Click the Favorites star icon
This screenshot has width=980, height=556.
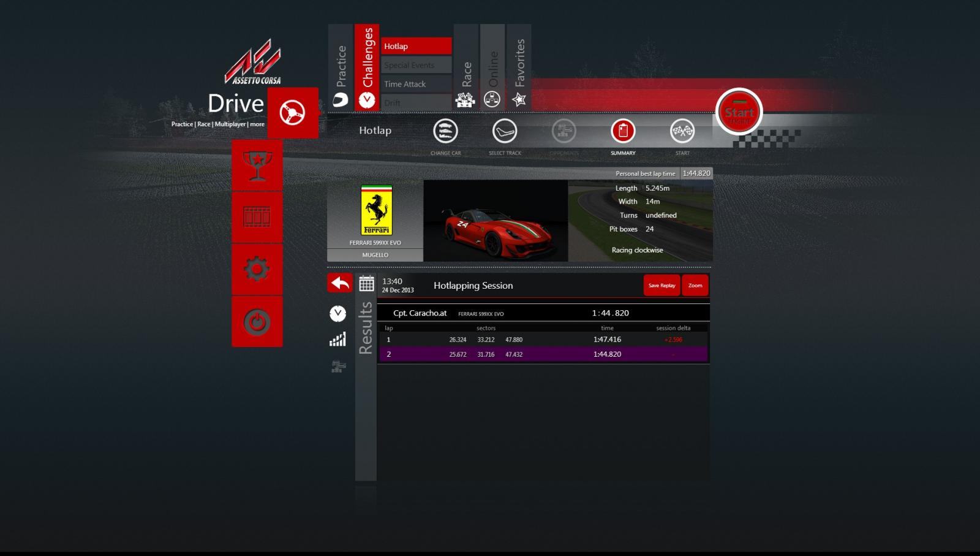click(519, 99)
